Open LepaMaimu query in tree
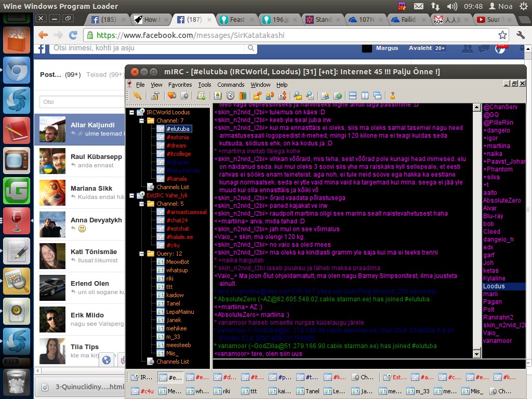The height and width of the screenshot is (399, 532). point(180,312)
